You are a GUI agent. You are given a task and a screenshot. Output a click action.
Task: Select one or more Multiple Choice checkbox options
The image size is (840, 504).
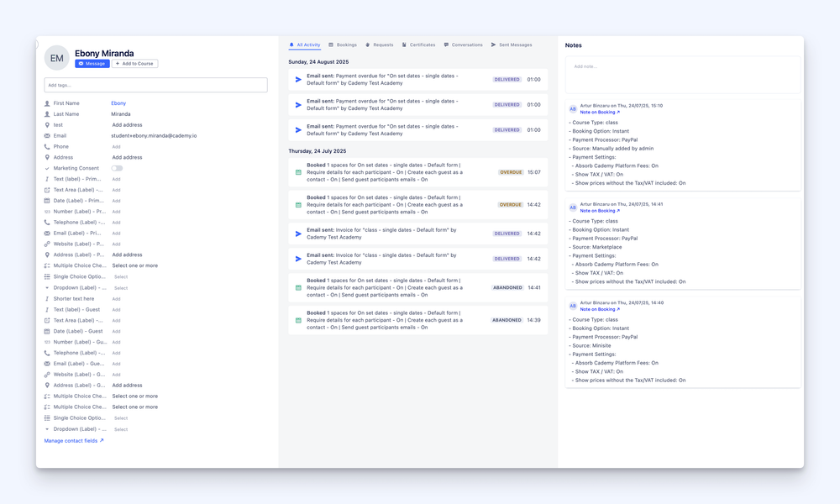click(x=135, y=265)
